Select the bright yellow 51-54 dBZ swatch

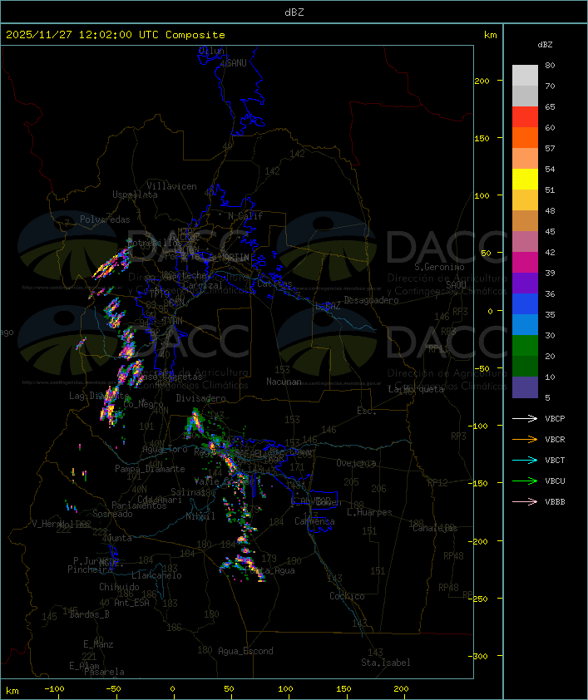click(525, 179)
